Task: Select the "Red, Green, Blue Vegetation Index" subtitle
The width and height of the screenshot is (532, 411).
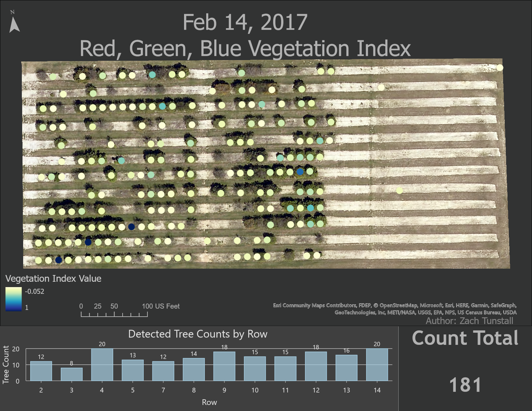Action: (x=245, y=49)
